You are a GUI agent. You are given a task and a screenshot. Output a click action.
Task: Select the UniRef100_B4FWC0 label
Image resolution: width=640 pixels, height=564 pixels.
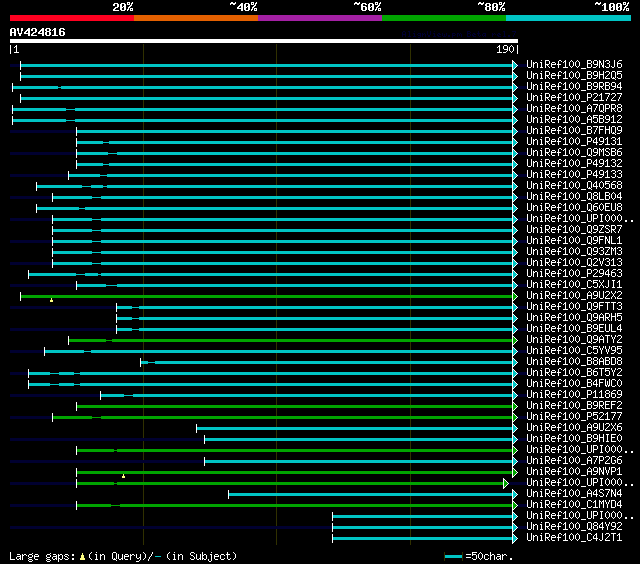pyautogui.click(x=574, y=384)
